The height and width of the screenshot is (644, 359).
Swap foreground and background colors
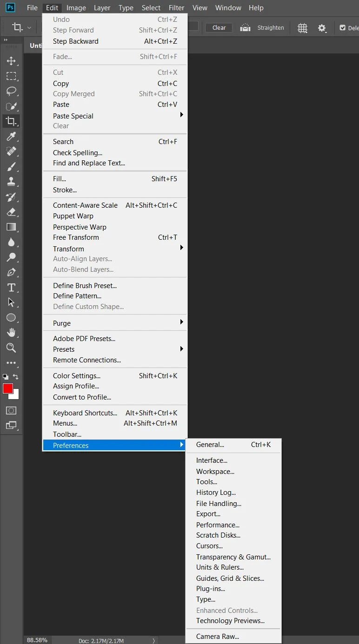tap(15, 377)
